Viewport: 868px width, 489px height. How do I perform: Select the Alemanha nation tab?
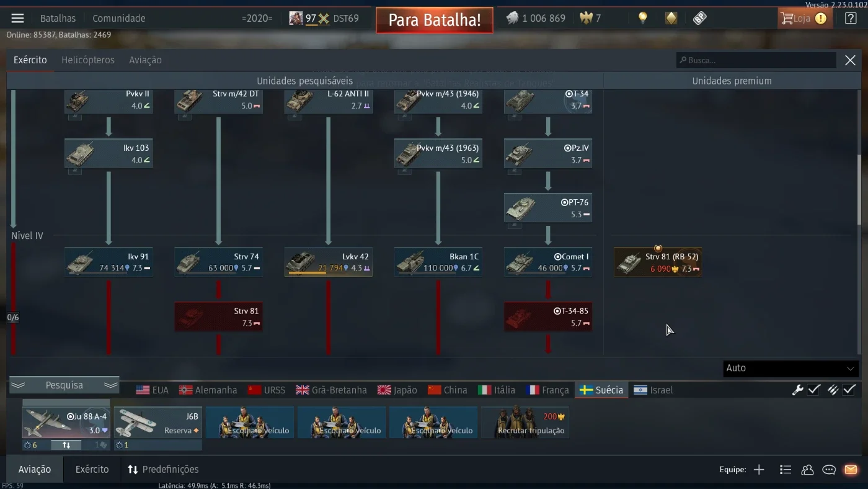click(x=208, y=390)
